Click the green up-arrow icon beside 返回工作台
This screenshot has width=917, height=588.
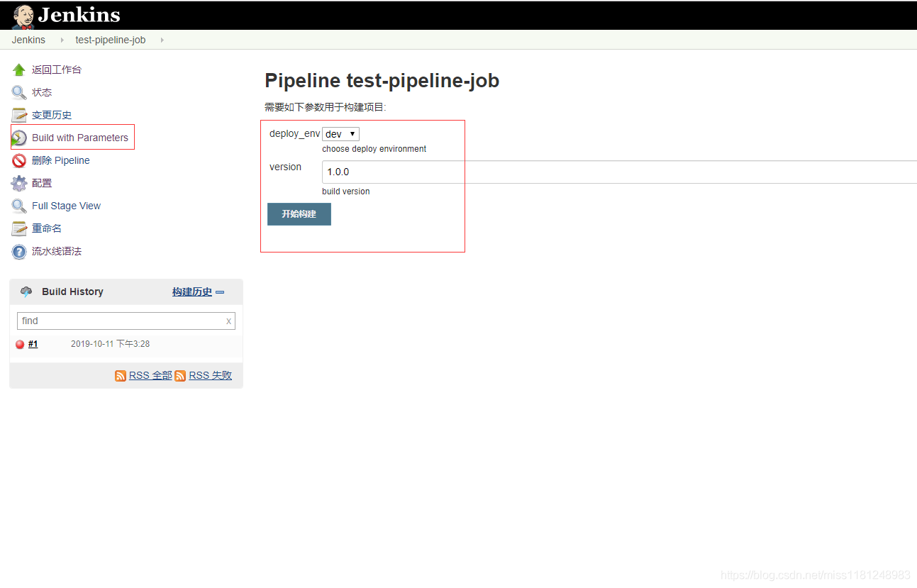point(19,70)
